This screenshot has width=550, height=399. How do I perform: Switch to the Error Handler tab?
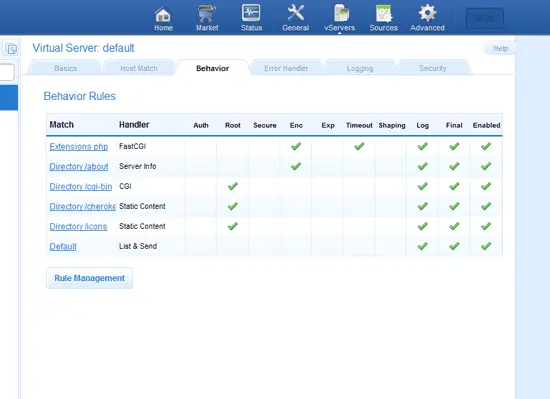(286, 68)
